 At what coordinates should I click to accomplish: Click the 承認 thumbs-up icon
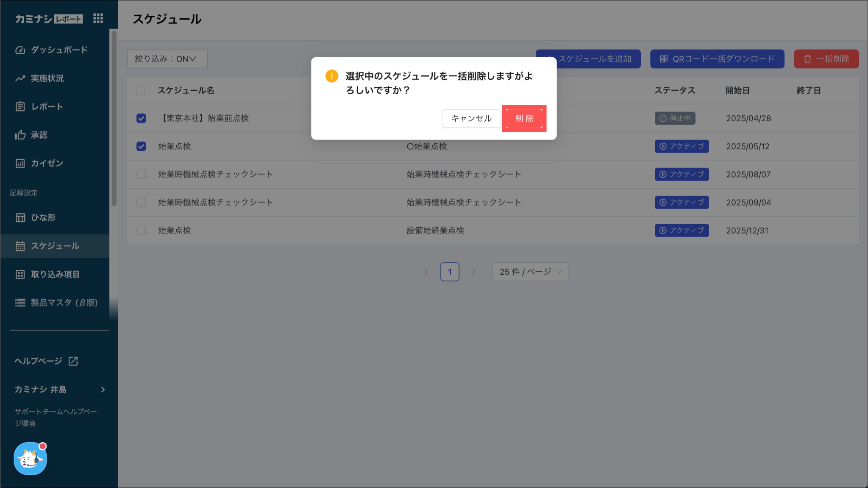(20, 135)
